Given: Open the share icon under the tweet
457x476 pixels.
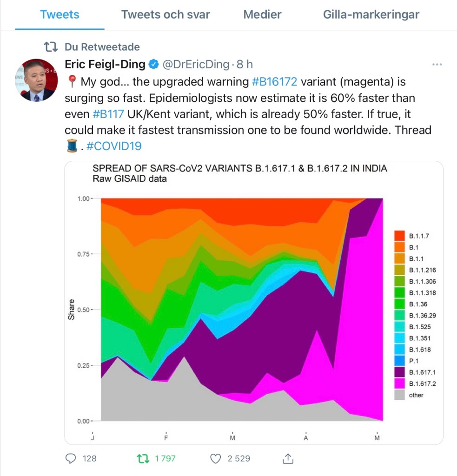Looking at the screenshot, I should [288, 458].
